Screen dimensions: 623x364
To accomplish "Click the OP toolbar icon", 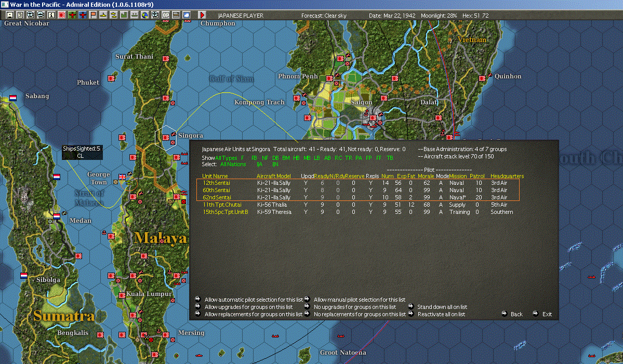I will [x=166, y=15].
